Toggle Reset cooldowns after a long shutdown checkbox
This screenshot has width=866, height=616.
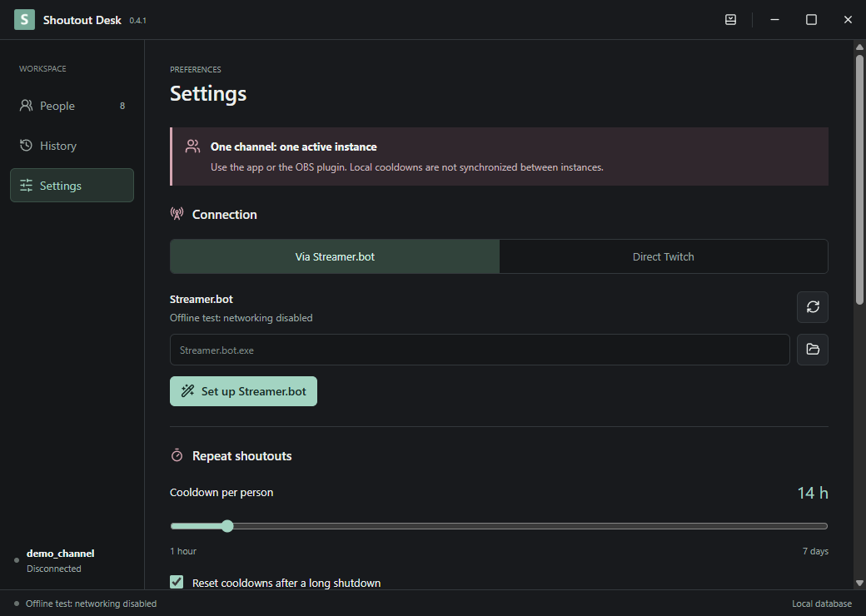click(177, 582)
